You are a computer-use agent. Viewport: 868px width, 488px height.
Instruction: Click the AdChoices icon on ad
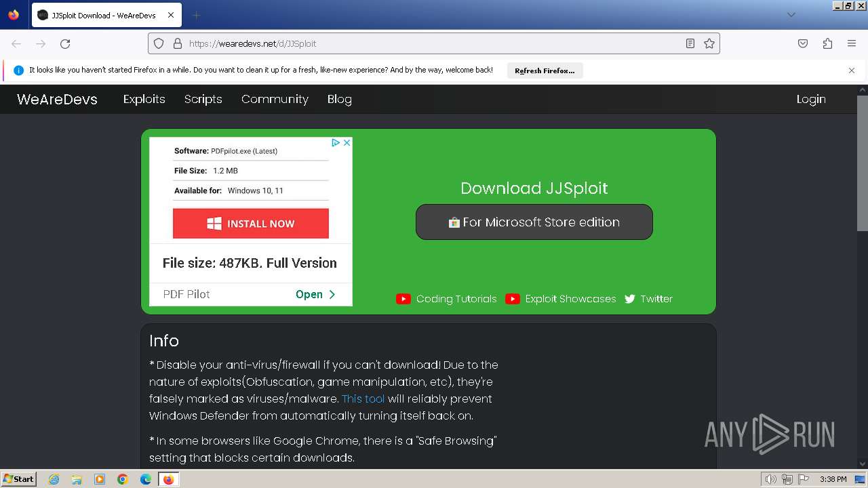(x=336, y=142)
